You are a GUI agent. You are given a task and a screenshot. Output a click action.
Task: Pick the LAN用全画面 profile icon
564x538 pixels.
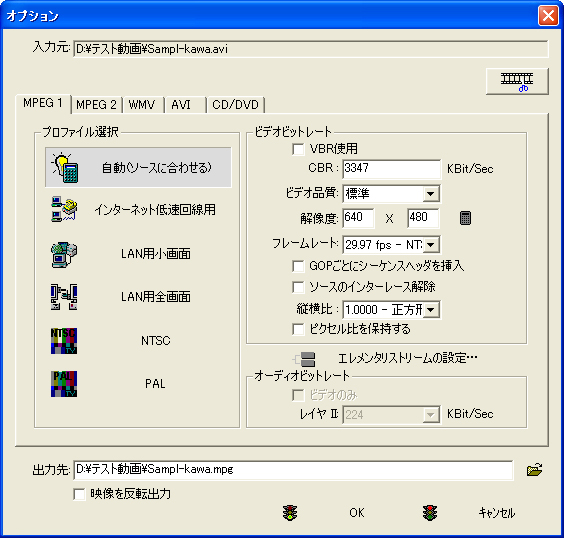coord(64,297)
